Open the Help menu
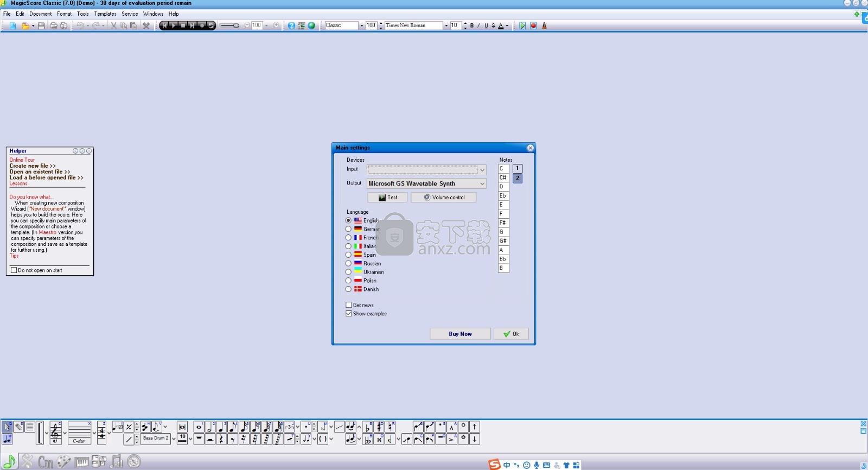 (174, 14)
